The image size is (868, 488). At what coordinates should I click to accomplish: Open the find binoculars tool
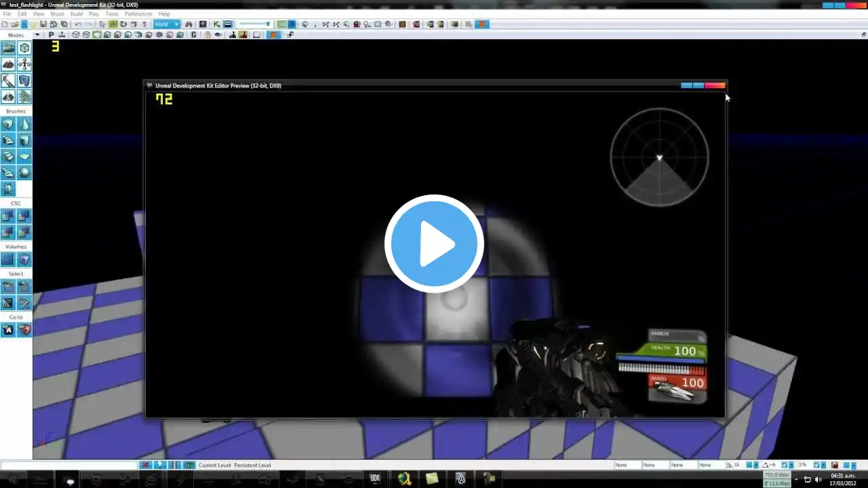[189, 24]
